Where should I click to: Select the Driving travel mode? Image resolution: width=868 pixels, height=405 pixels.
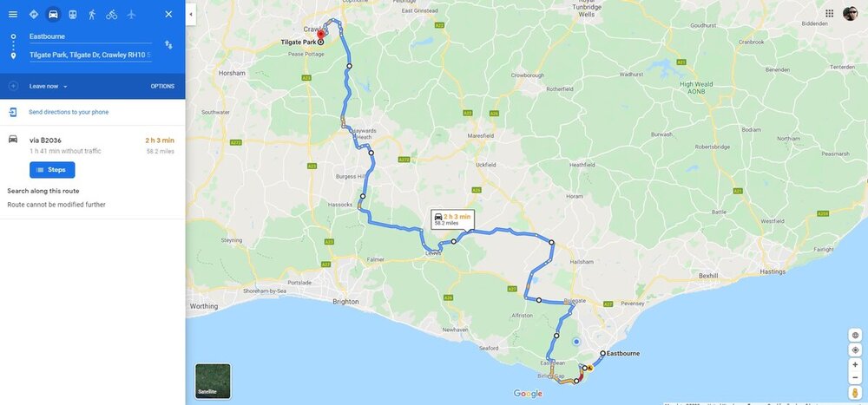[53, 15]
